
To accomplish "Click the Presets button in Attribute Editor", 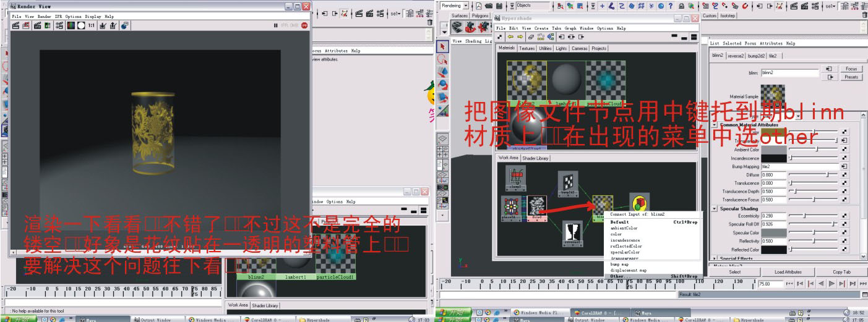I will coord(851,77).
